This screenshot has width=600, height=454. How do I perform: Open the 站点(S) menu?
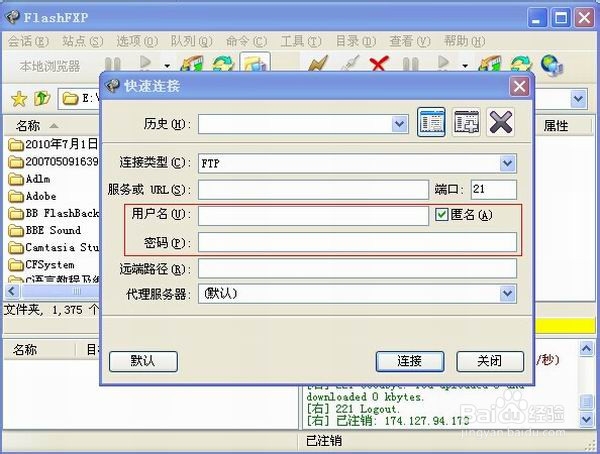[83, 41]
